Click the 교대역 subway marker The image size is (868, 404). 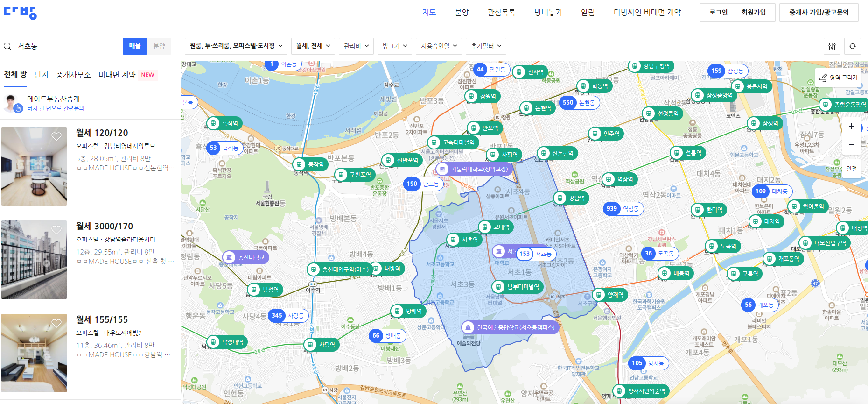coord(496,227)
